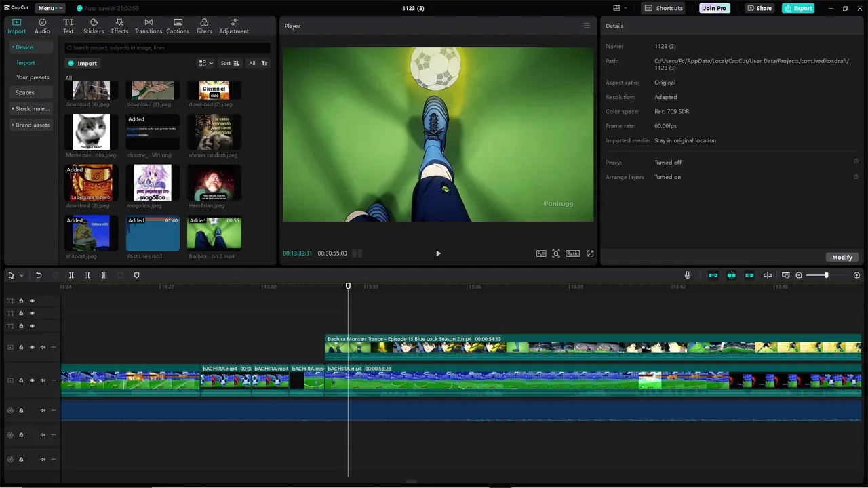Click the Ratio button in player
The width and height of the screenshot is (868, 488).
(x=573, y=253)
